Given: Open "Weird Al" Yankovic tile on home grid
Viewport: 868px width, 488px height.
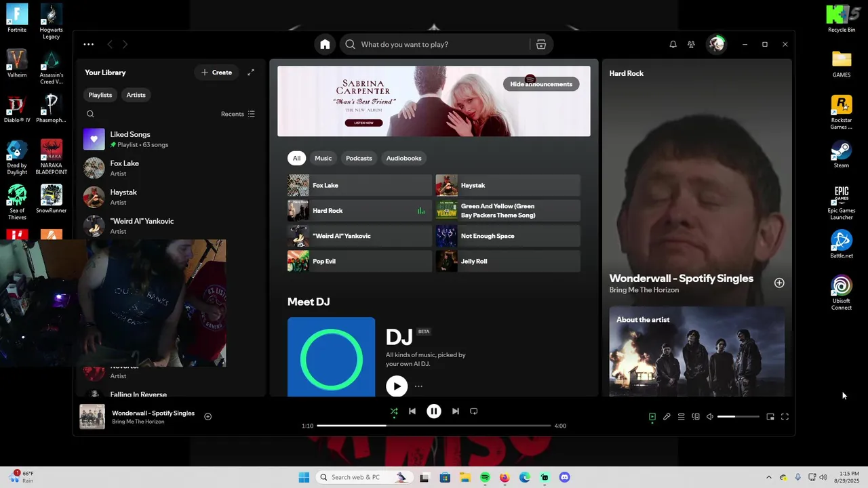Looking at the screenshot, I should point(359,236).
